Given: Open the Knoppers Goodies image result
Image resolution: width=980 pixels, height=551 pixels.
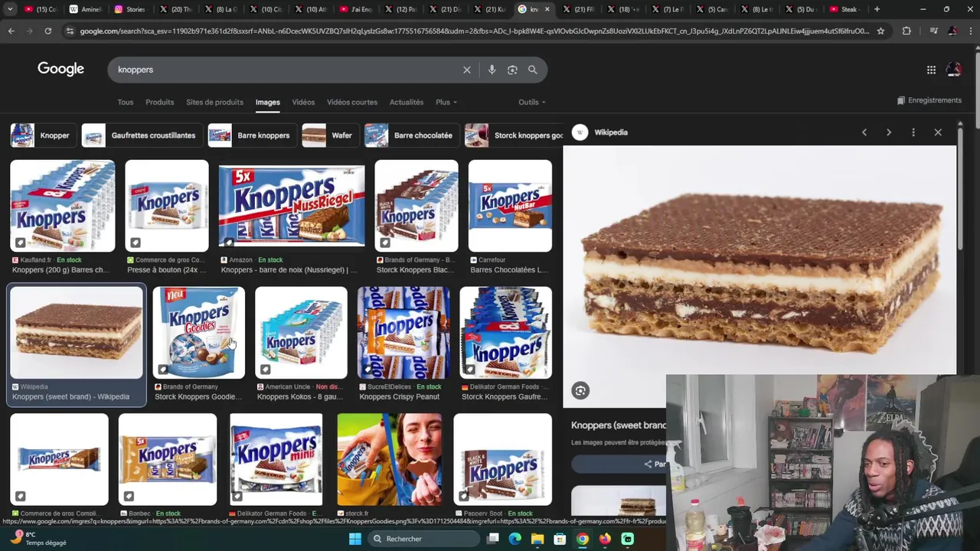Looking at the screenshot, I should point(199,333).
